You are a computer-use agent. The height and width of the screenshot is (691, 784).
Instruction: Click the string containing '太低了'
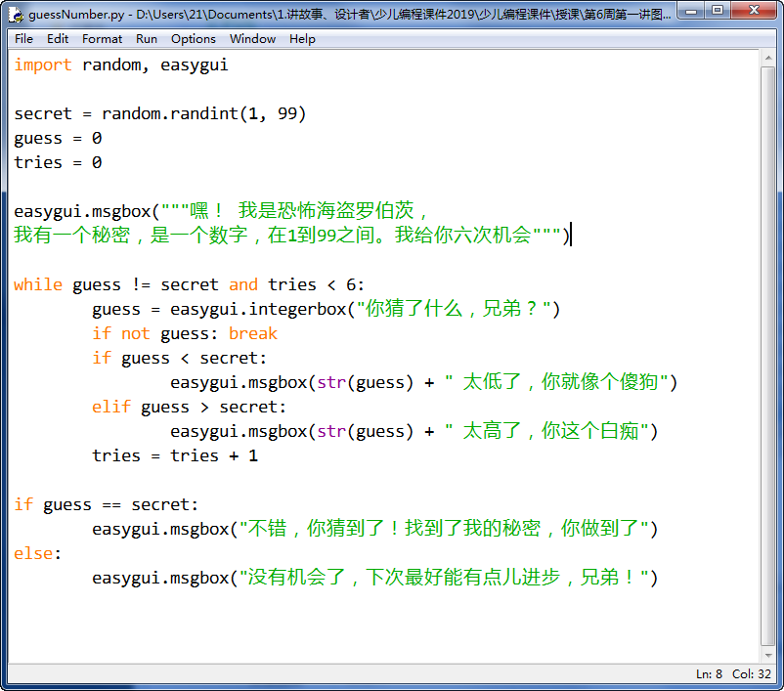pyautogui.click(x=556, y=382)
